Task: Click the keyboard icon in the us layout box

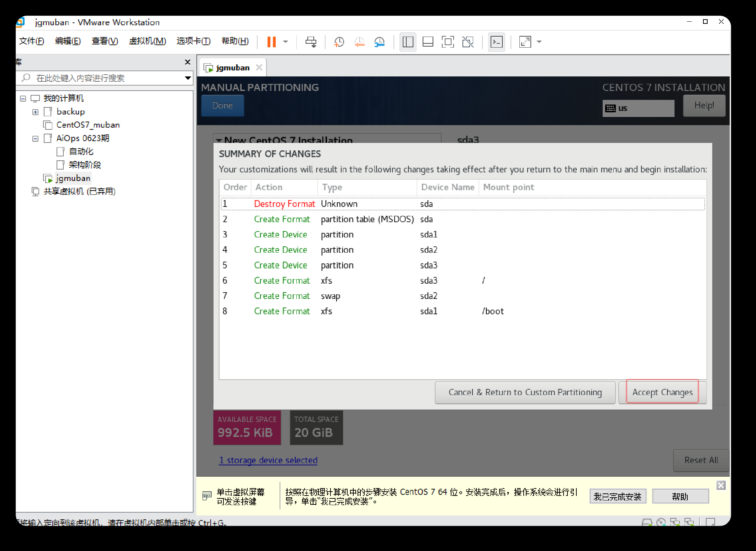Action: pos(610,108)
